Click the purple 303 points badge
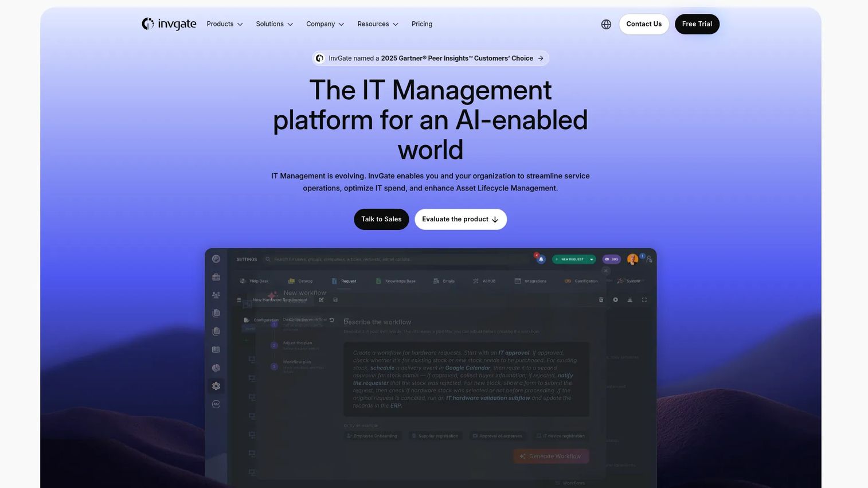 point(611,259)
